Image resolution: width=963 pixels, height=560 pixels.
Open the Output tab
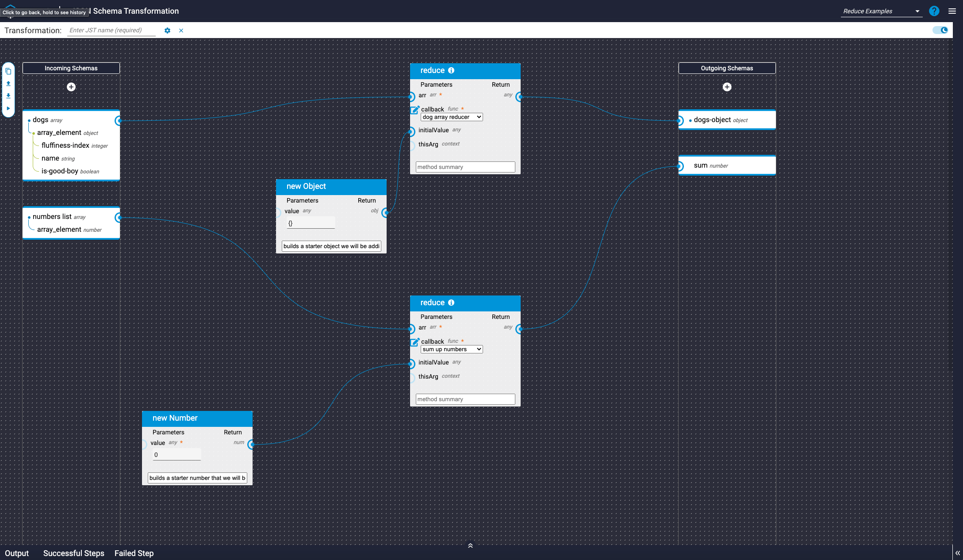(x=17, y=553)
